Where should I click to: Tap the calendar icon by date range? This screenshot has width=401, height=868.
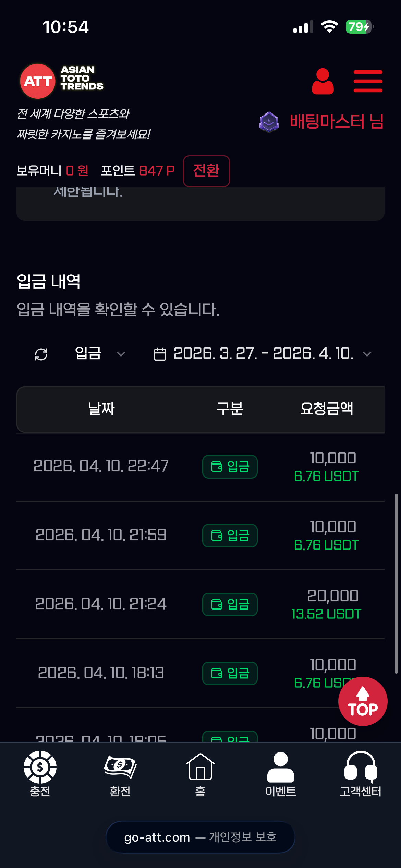pyautogui.click(x=160, y=354)
